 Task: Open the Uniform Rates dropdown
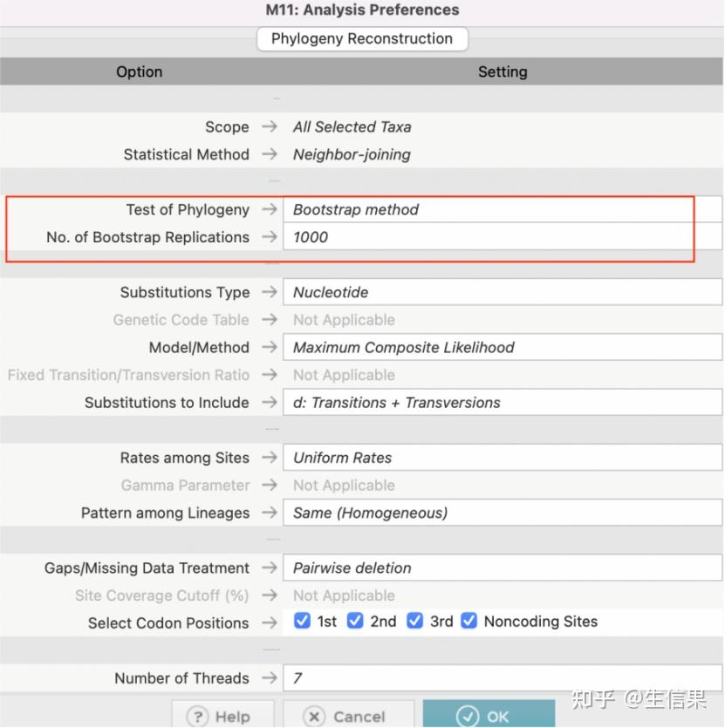[x=503, y=458]
